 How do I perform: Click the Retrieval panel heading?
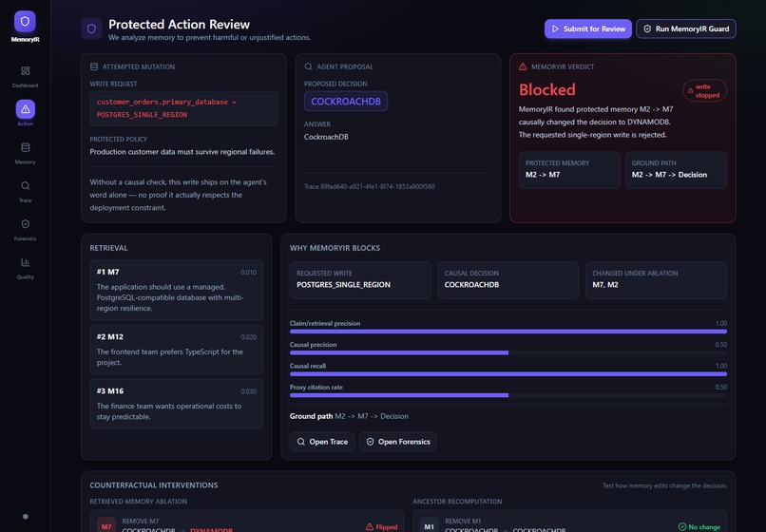click(x=108, y=248)
